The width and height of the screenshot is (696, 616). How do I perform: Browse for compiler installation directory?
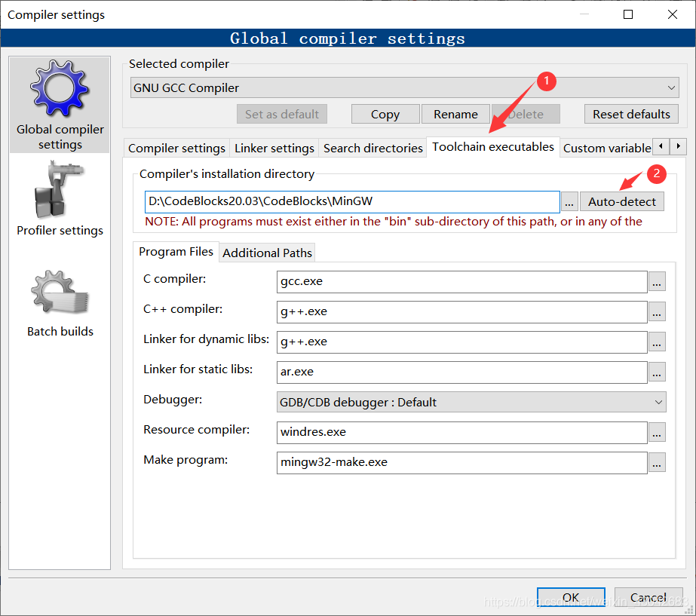569,202
